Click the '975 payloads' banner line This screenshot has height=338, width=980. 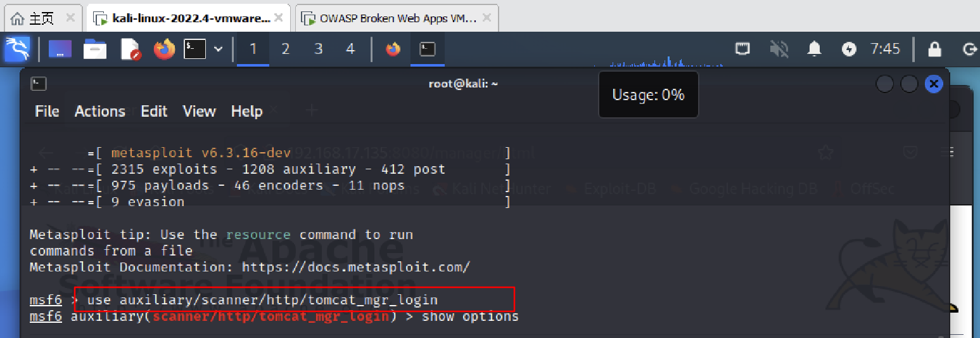tap(270, 186)
